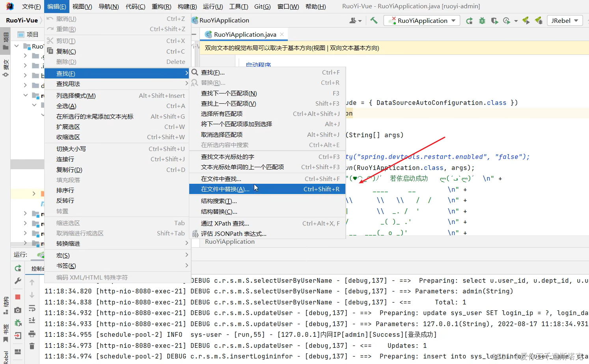Click the JRebel rocket debug icon
Image resolution: width=589 pixels, height=364 pixels.
pos(539,21)
